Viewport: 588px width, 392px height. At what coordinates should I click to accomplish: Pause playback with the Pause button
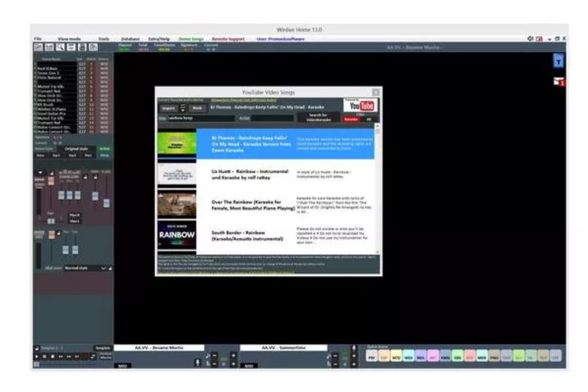click(x=45, y=357)
